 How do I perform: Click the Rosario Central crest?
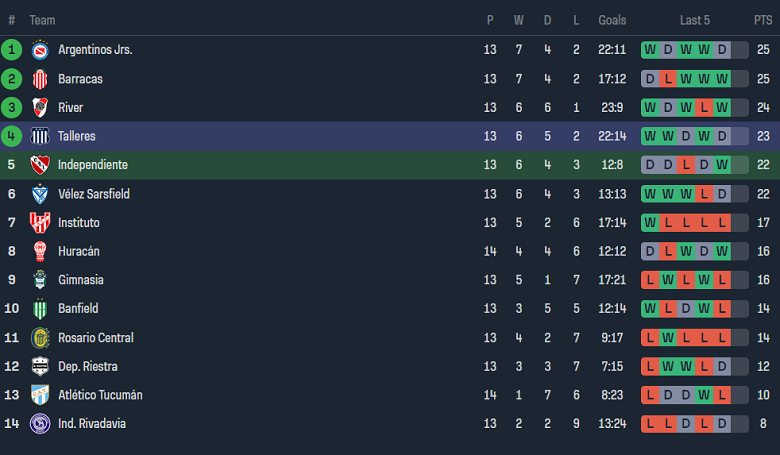click(x=40, y=338)
